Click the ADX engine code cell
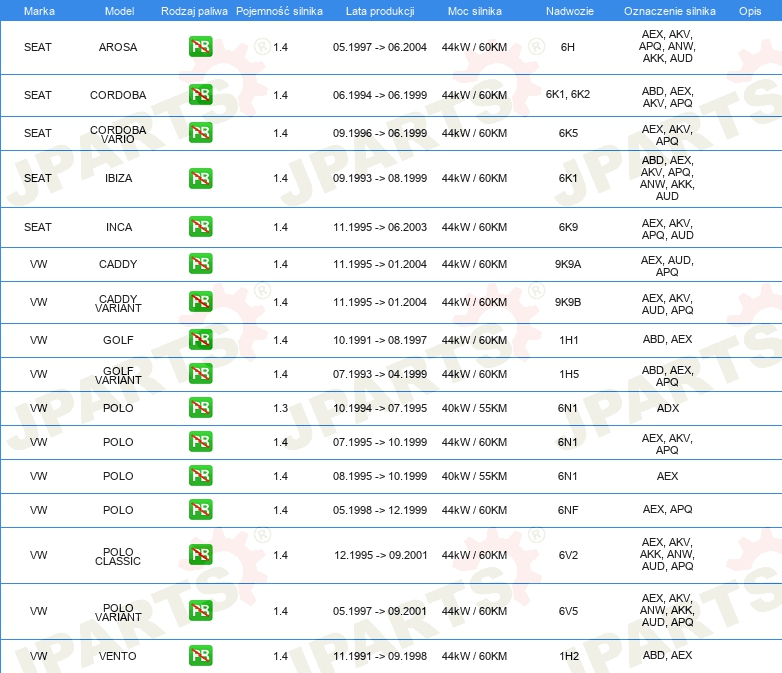 [668, 408]
